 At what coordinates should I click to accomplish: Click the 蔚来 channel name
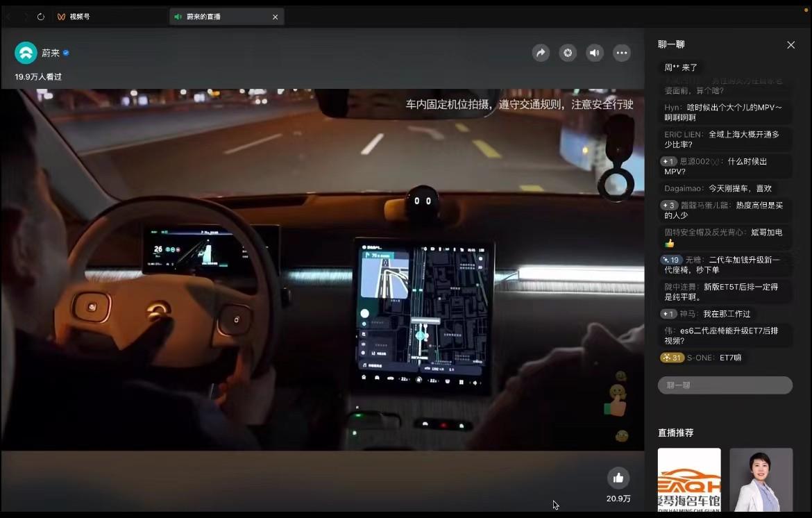click(x=51, y=53)
